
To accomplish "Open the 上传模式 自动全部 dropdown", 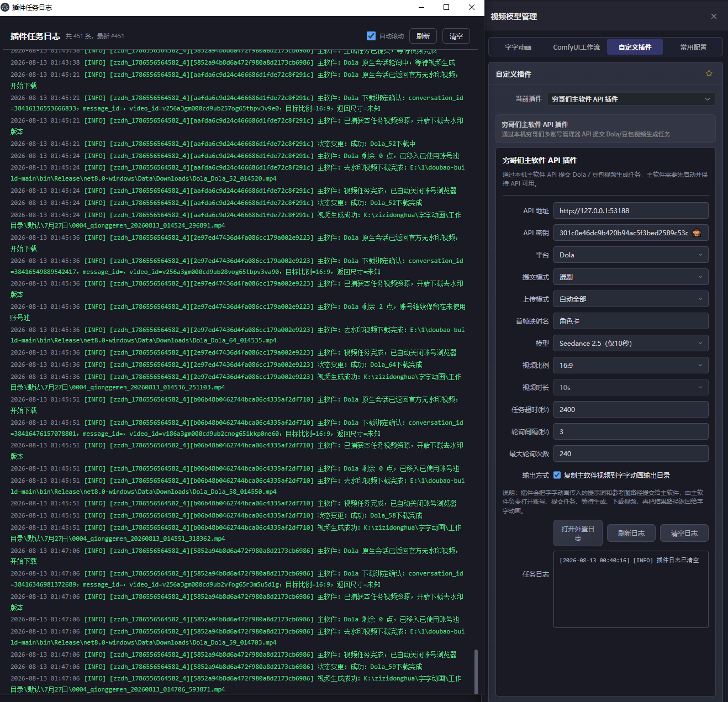I will pos(631,299).
